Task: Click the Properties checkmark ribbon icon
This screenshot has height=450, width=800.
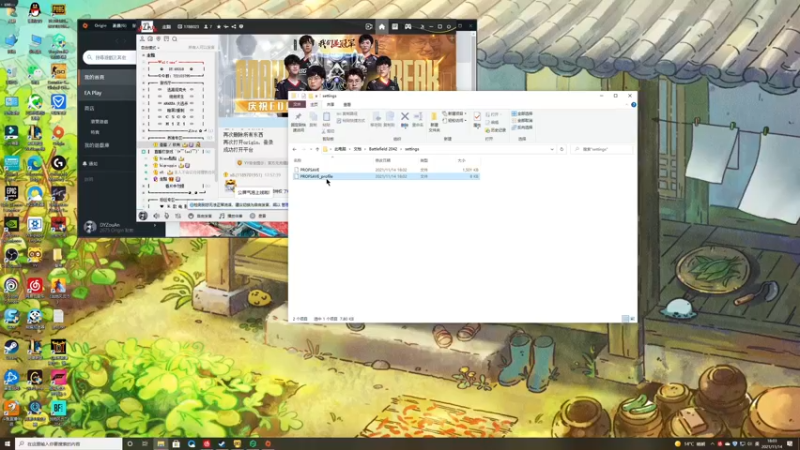Action: 477,120
